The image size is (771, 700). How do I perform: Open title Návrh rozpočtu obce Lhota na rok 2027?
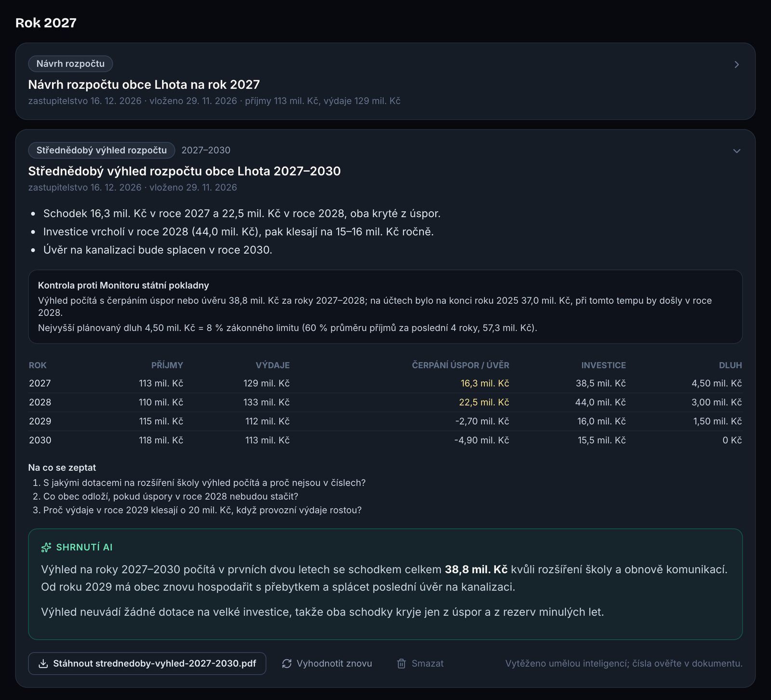144,84
